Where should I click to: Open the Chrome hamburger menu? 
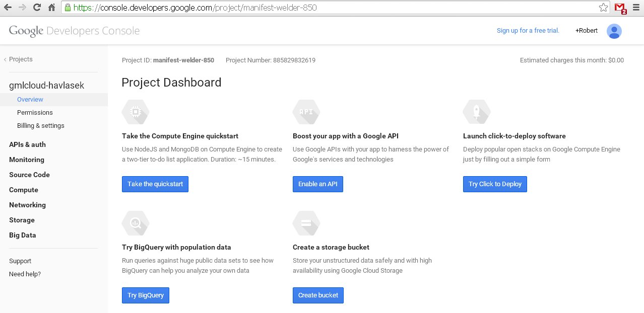pyautogui.click(x=635, y=8)
